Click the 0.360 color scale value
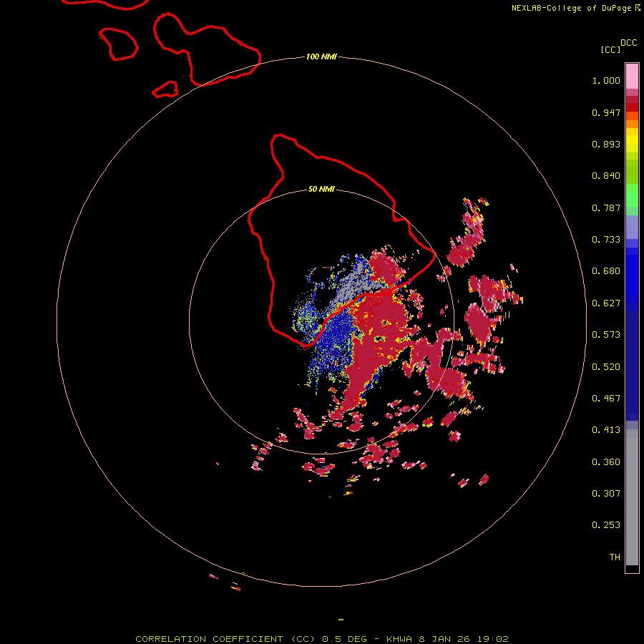This screenshot has height=644, width=644. pos(606,462)
